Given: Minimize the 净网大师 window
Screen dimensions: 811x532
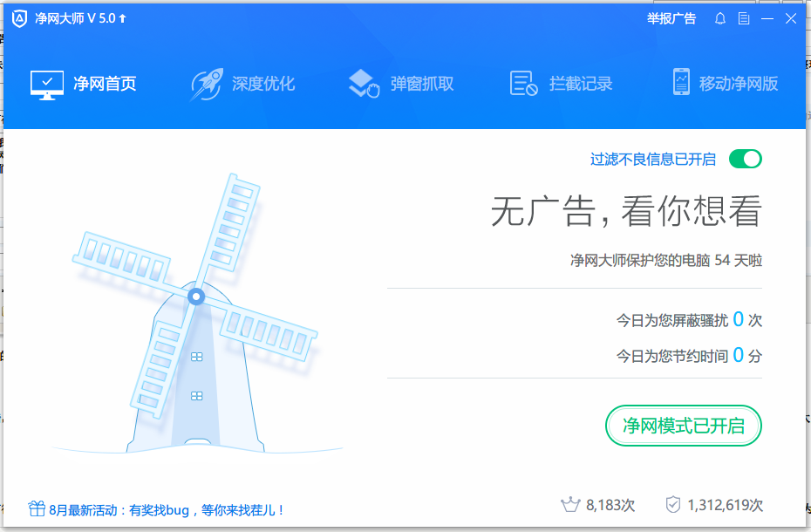Looking at the screenshot, I should [x=767, y=18].
